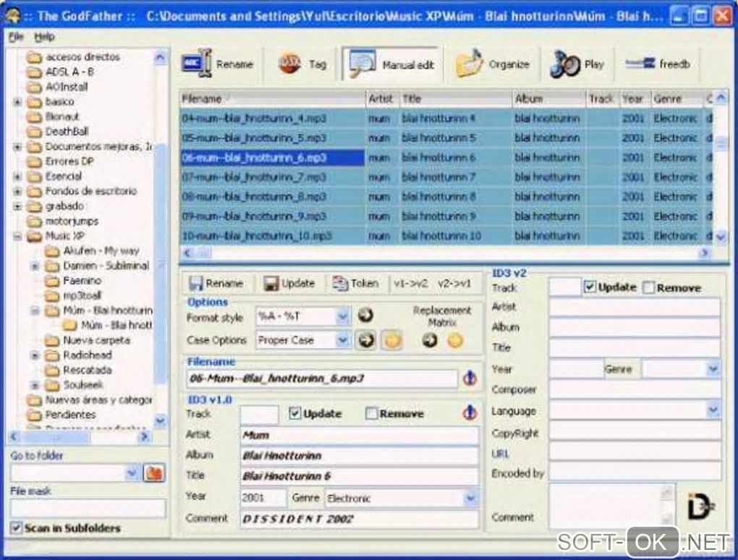The image size is (738, 560).
Task: Toggle ID3 v2 Remove checkbox
Action: coord(648,287)
